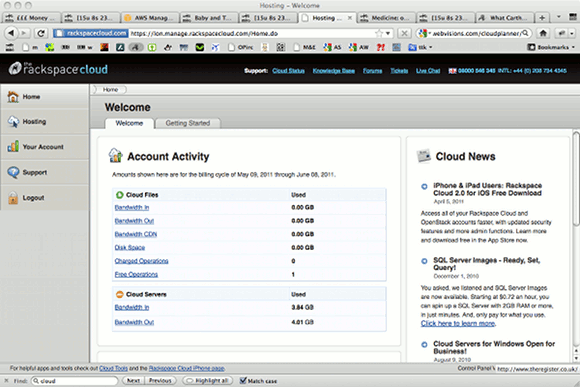Click the Rackspace Cloud logo
Image resolution: width=580 pixels, height=387 pixels.
[x=58, y=69]
